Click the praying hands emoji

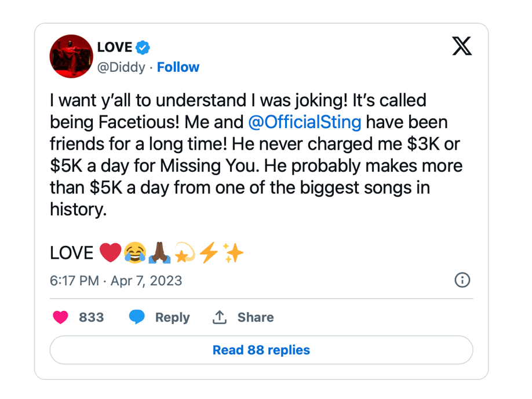pos(160,253)
